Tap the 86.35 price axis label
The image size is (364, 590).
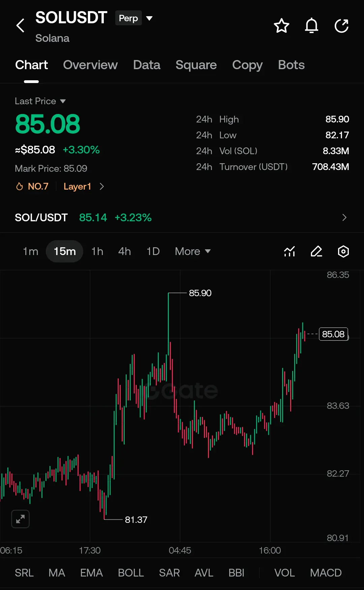[x=338, y=275]
